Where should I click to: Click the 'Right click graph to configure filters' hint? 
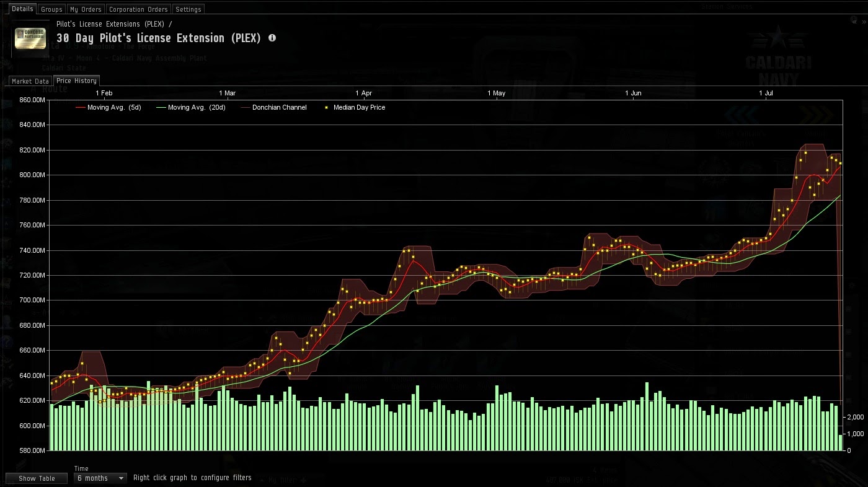pos(192,478)
